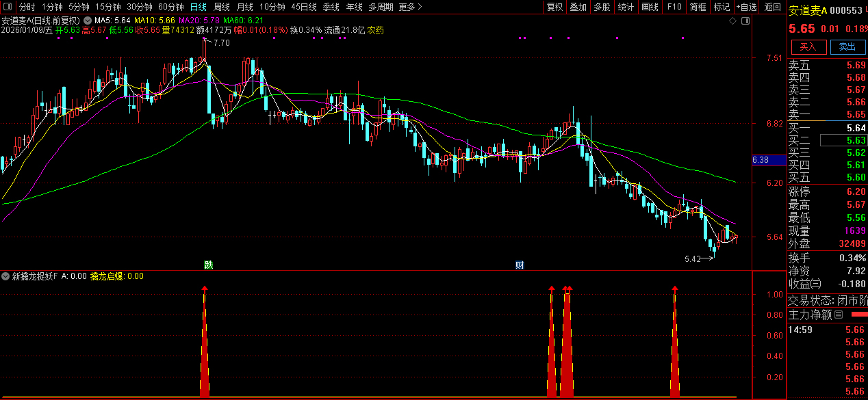Select the 卖四 price 5.68
This screenshot has width=868, height=400.
point(856,78)
